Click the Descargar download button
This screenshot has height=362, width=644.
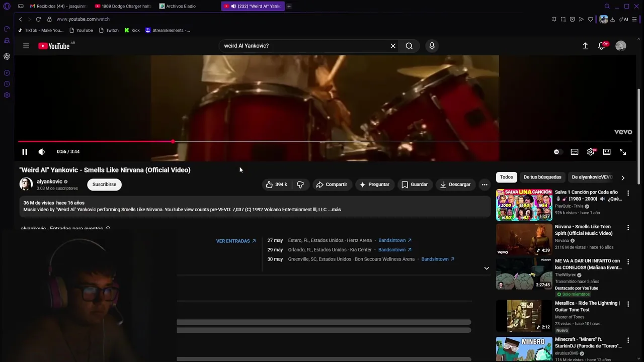(x=455, y=185)
